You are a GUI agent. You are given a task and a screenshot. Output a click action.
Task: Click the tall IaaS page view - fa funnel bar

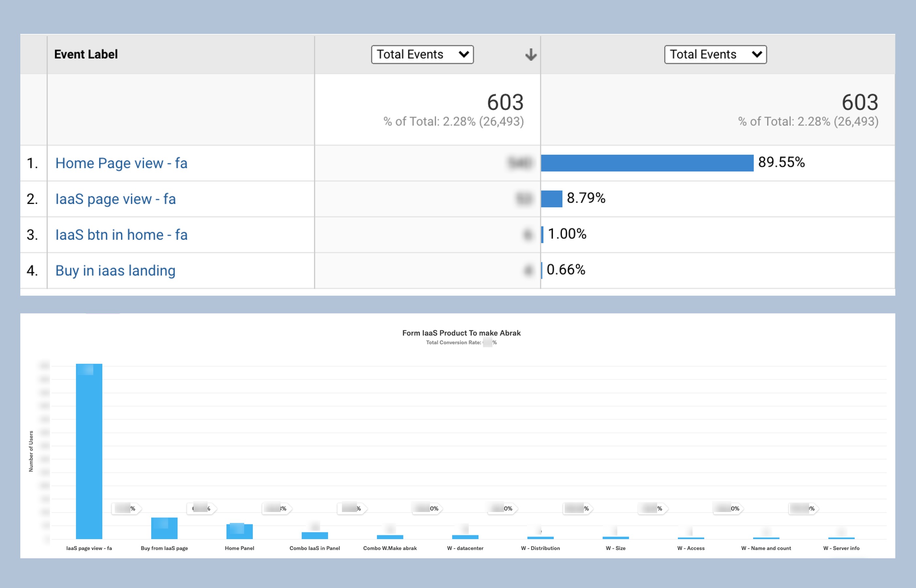[89, 451]
